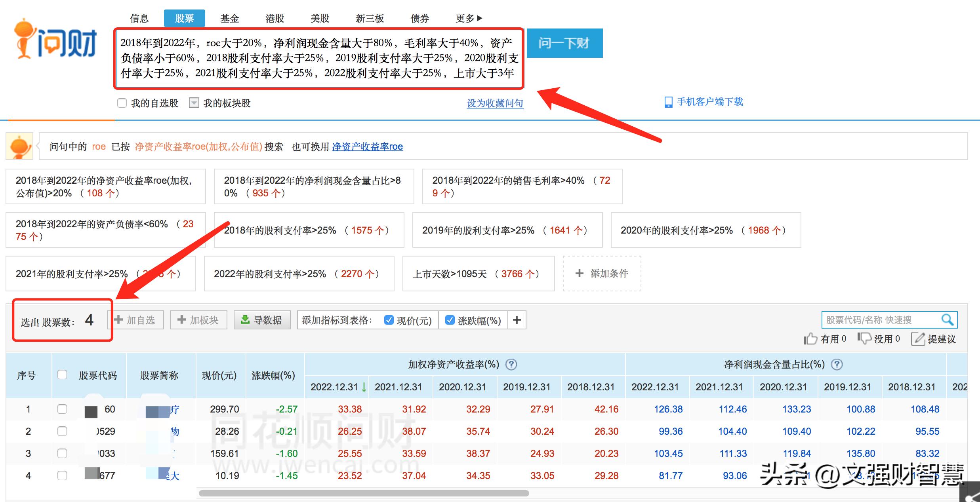
Task: Click the magnifier icon in quick stock search
Action: click(948, 319)
